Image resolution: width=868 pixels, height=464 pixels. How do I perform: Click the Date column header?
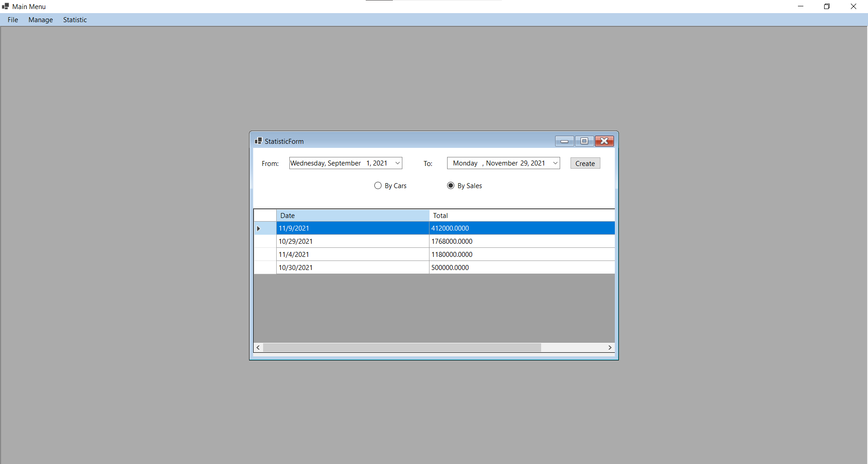coord(353,215)
